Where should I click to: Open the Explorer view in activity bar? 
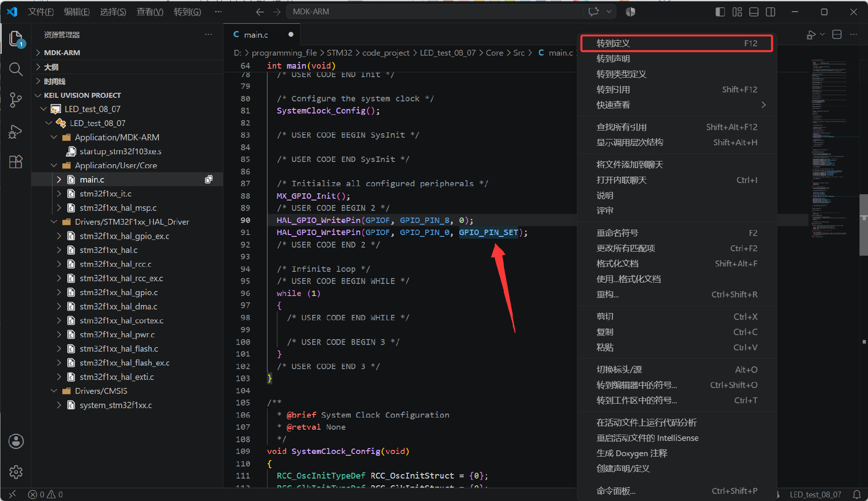point(16,39)
